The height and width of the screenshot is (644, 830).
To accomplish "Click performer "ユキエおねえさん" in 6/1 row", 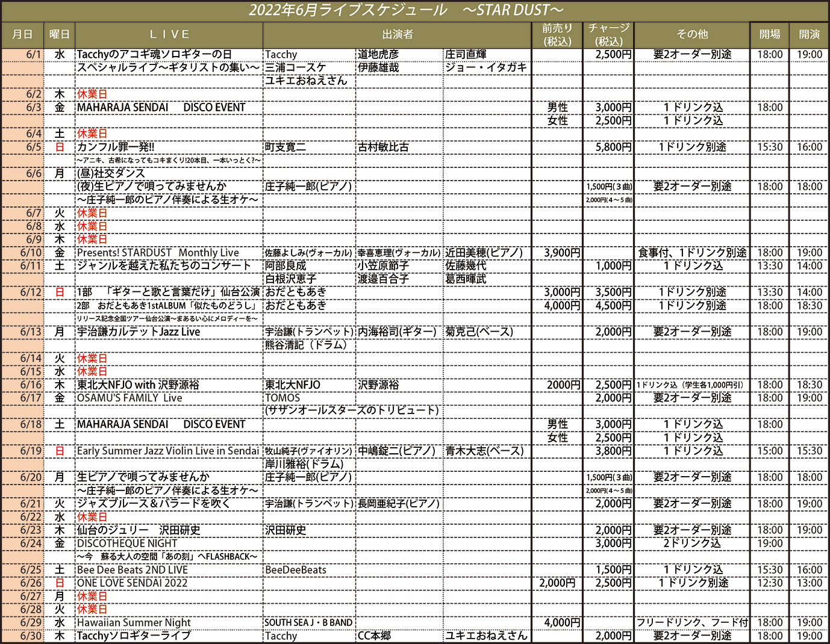I will click(306, 81).
